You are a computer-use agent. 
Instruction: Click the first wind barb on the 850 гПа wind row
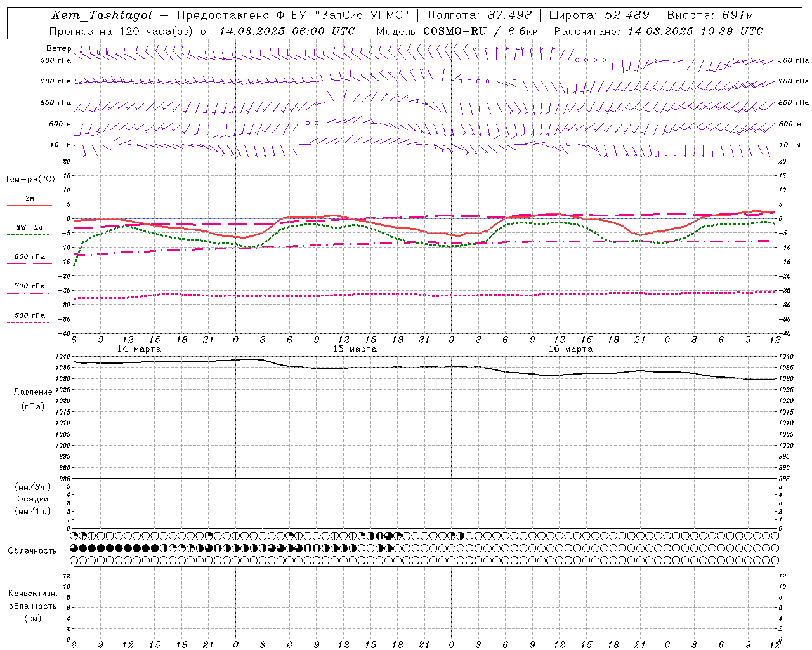tap(77, 107)
